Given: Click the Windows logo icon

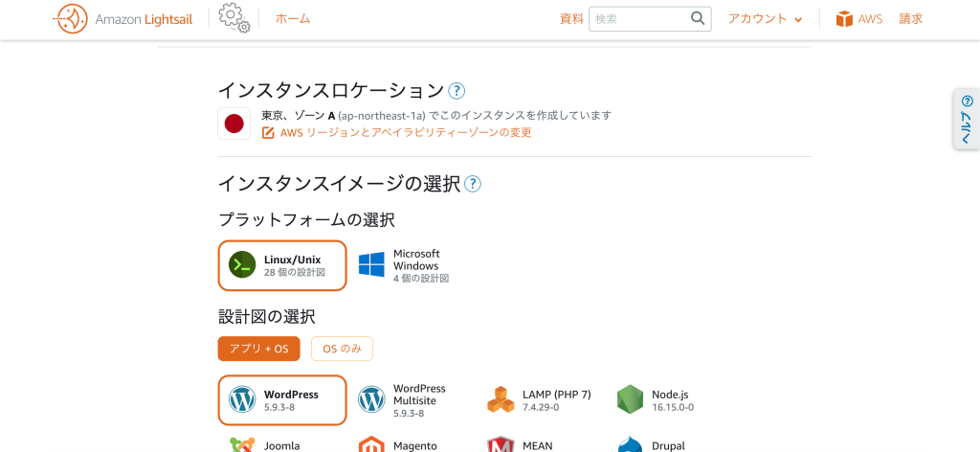Looking at the screenshot, I should point(371,265).
